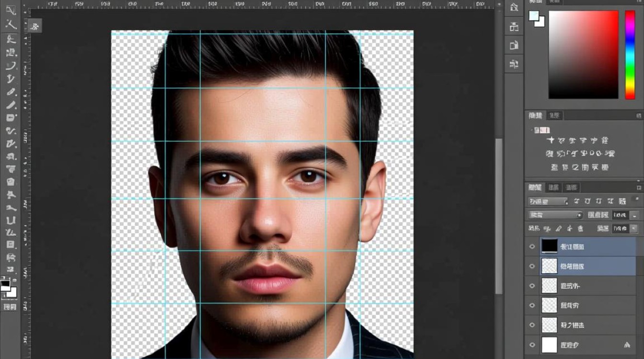Click the black thumbnail of the top layer
The image size is (644, 359).
(x=549, y=246)
